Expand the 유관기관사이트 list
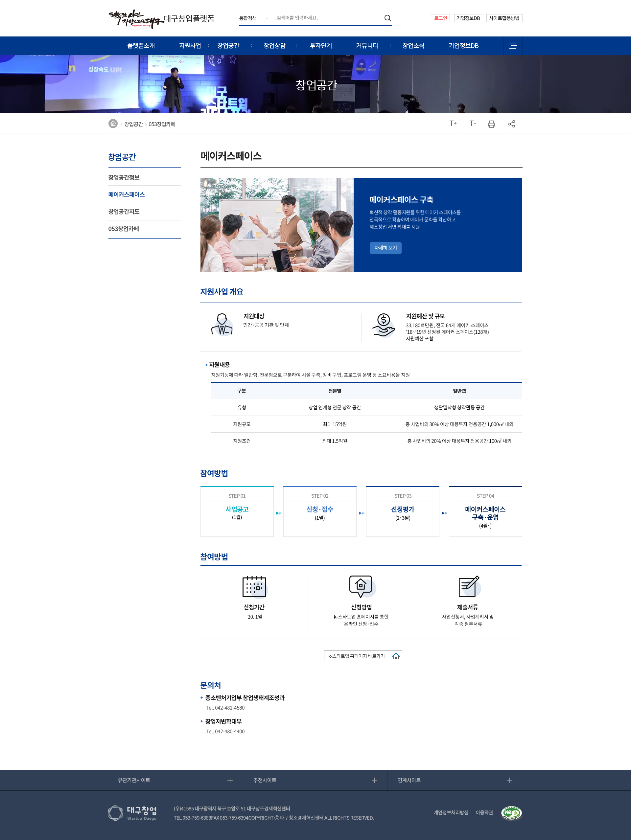 click(230, 781)
